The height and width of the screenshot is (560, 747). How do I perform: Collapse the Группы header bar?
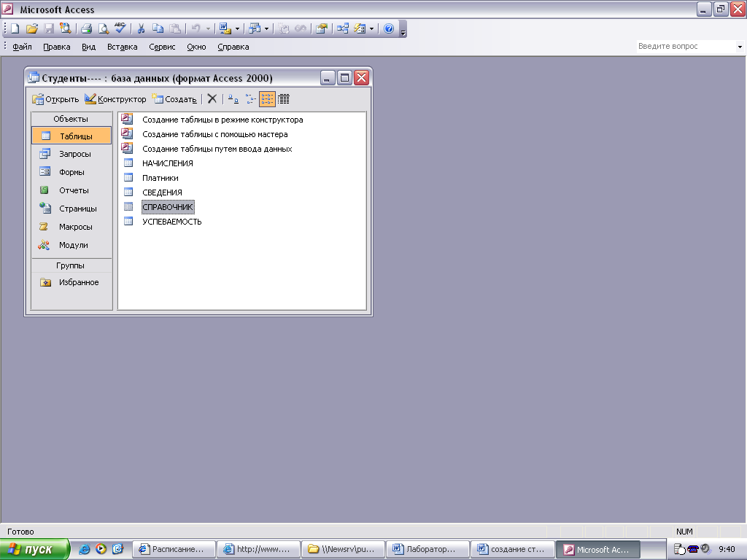(71, 265)
